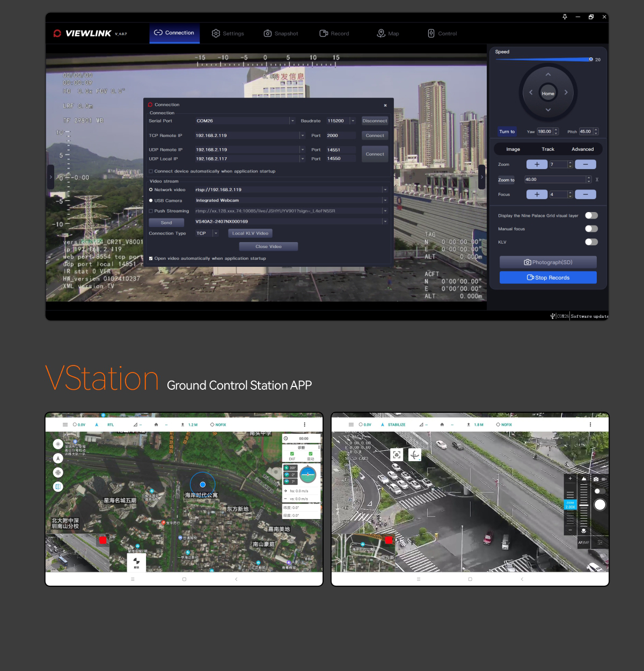Open the Settings tab
Image resolution: width=644 pixels, height=671 pixels.
[x=228, y=33]
